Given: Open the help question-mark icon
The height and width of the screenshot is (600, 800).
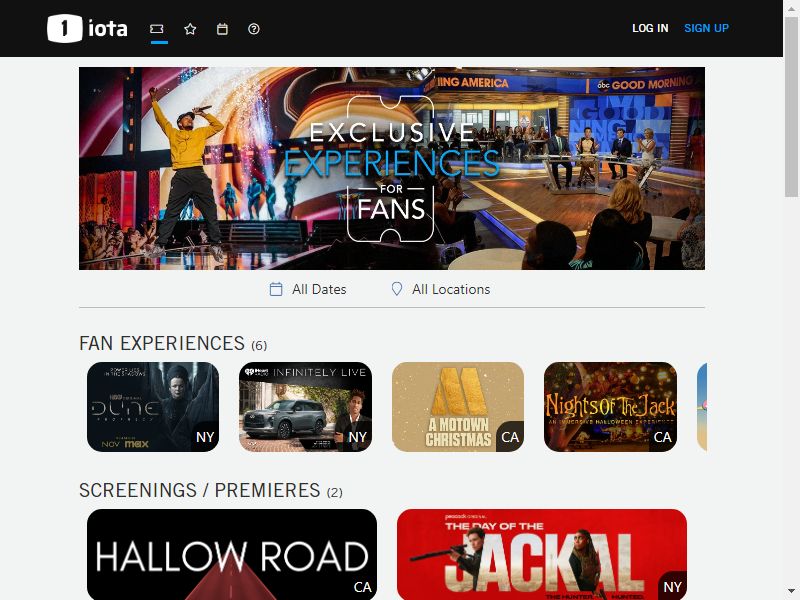Looking at the screenshot, I should [x=254, y=29].
